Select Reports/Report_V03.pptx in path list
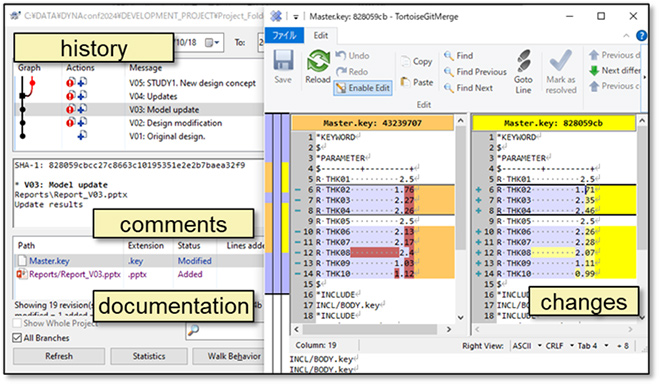 tap(75, 274)
